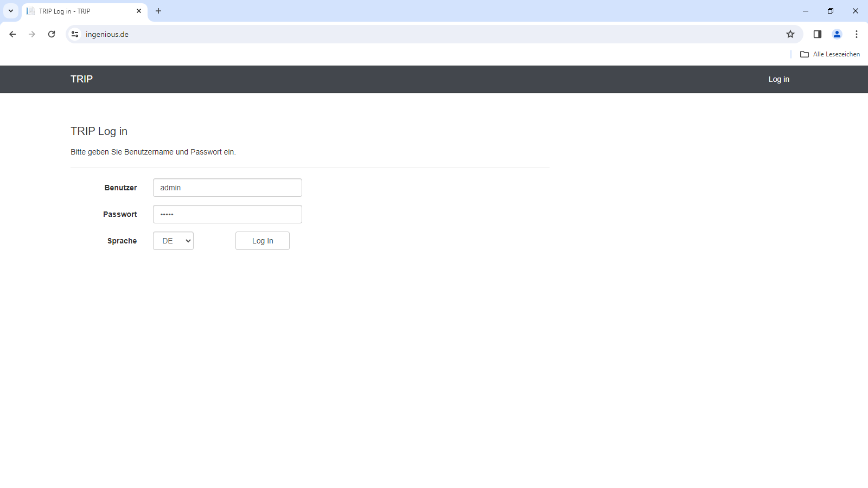Close the TRIP Log in tab
The image size is (868, 488).
tap(139, 11)
